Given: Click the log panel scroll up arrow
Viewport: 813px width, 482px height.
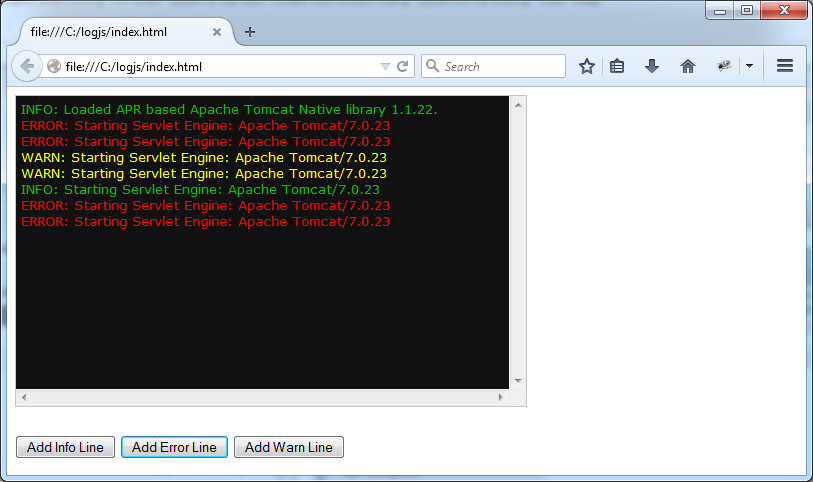Looking at the screenshot, I should coord(518,105).
